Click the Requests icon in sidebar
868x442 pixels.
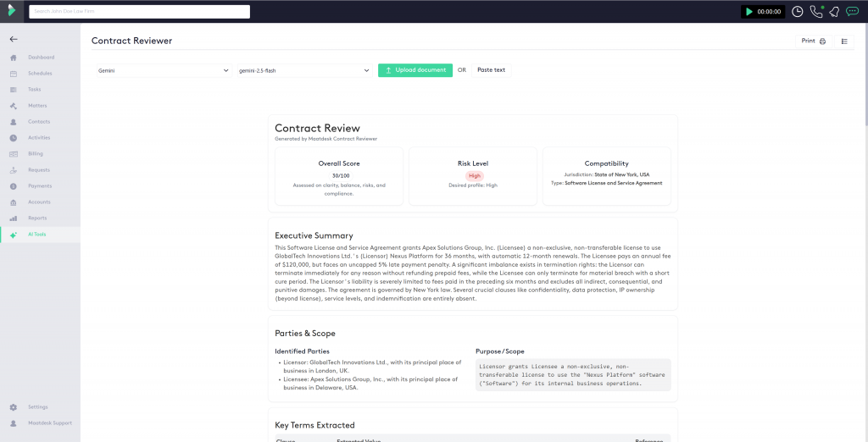point(14,170)
